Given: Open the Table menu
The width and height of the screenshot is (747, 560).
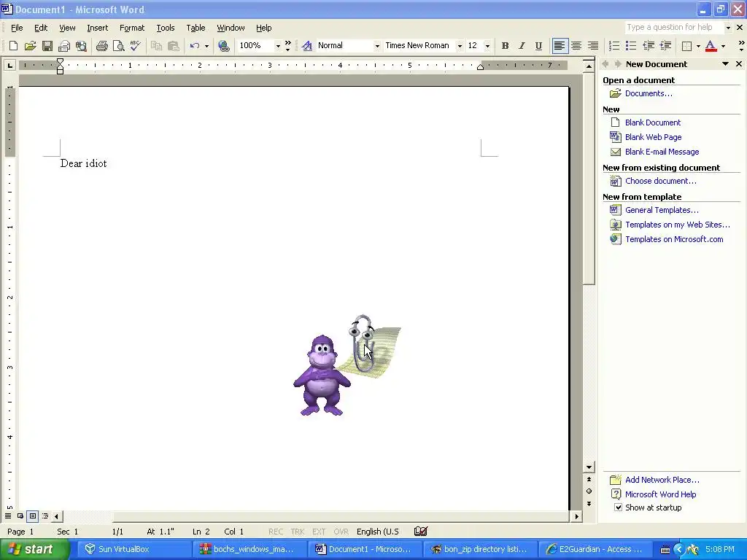Looking at the screenshot, I should (196, 28).
